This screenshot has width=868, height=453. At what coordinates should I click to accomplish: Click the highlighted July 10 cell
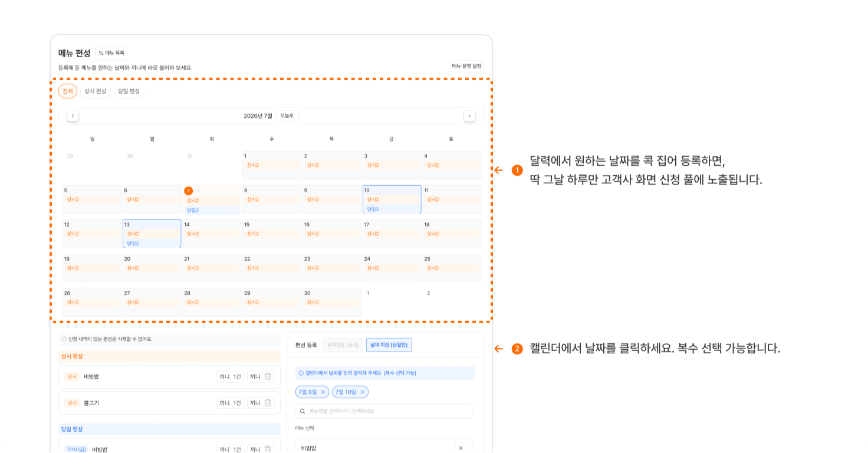click(392, 199)
